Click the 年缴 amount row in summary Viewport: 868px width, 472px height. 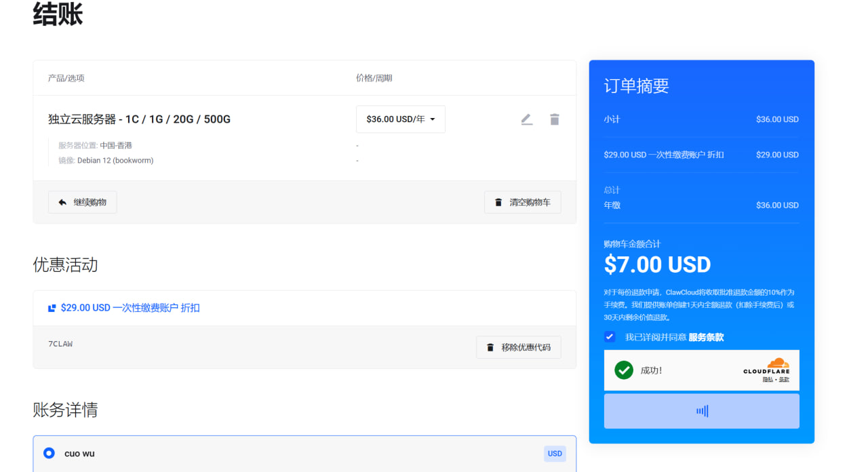tap(702, 205)
